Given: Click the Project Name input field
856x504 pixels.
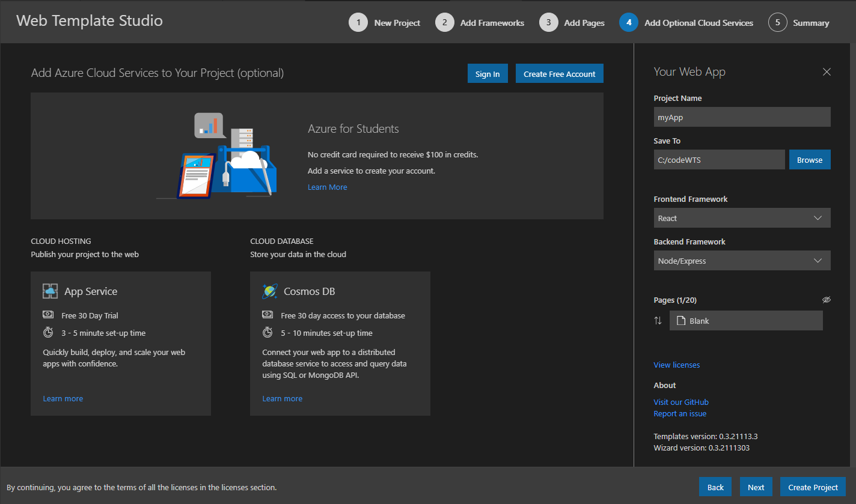Looking at the screenshot, I should coord(742,117).
